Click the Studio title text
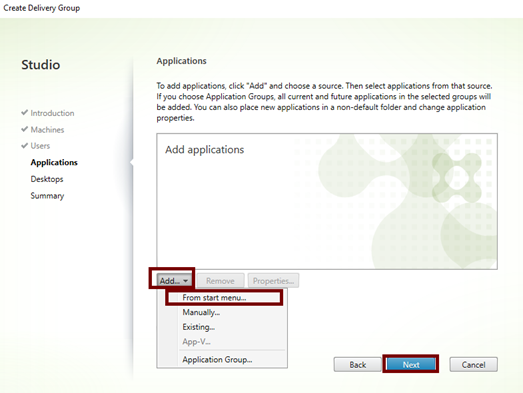This screenshot has width=523, height=393. pyautogui.click(x=41, y=65)
